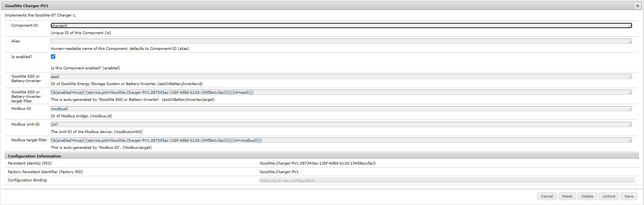Click 'Is this Component enabled? (enabled)' text

coord(85,68)
